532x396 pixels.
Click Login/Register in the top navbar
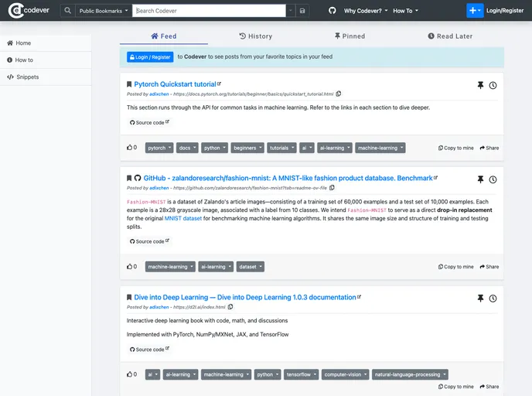point(505,11)
